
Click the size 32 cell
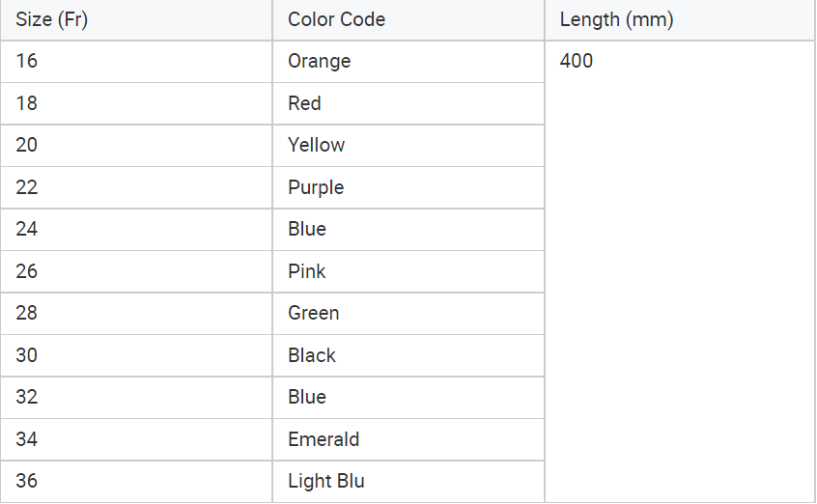pos(136,397)
